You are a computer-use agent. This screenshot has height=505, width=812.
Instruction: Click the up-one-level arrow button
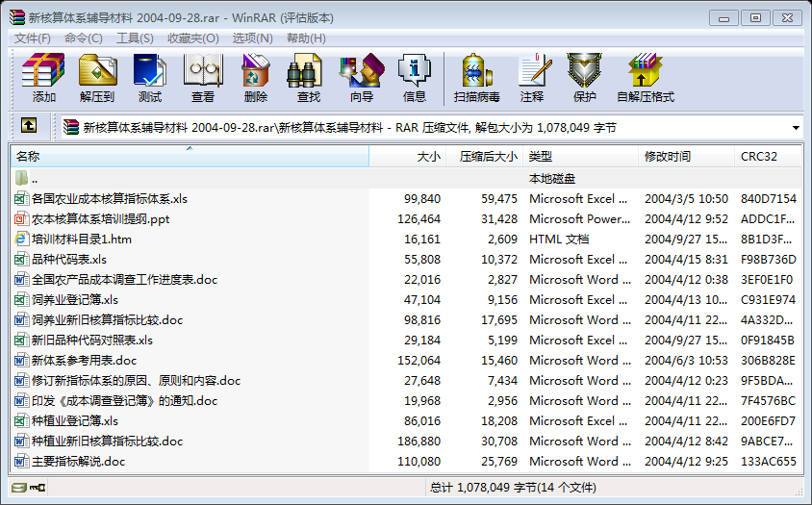(29, 125)
